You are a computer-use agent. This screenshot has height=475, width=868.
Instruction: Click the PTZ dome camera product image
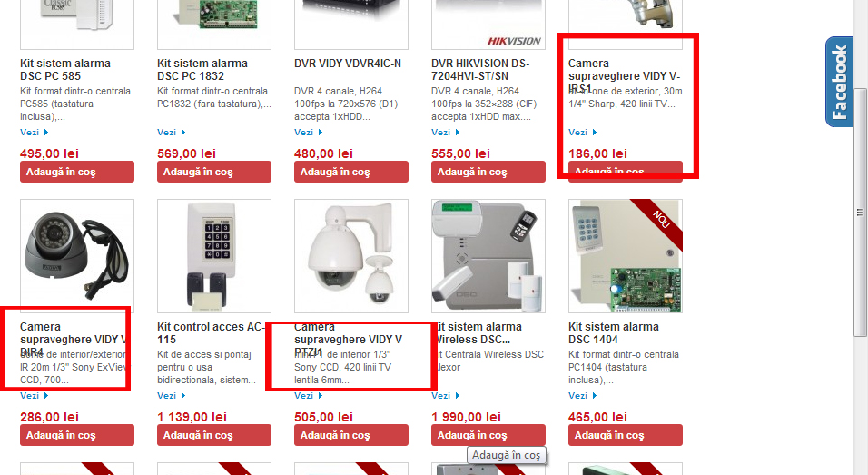tap(351, 256)
